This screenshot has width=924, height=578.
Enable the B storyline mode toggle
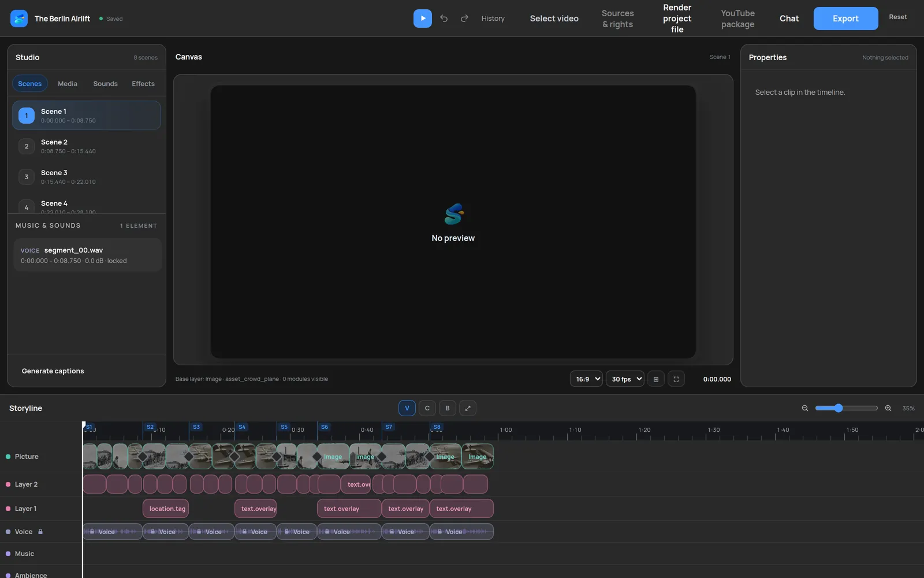click(448, 408)
